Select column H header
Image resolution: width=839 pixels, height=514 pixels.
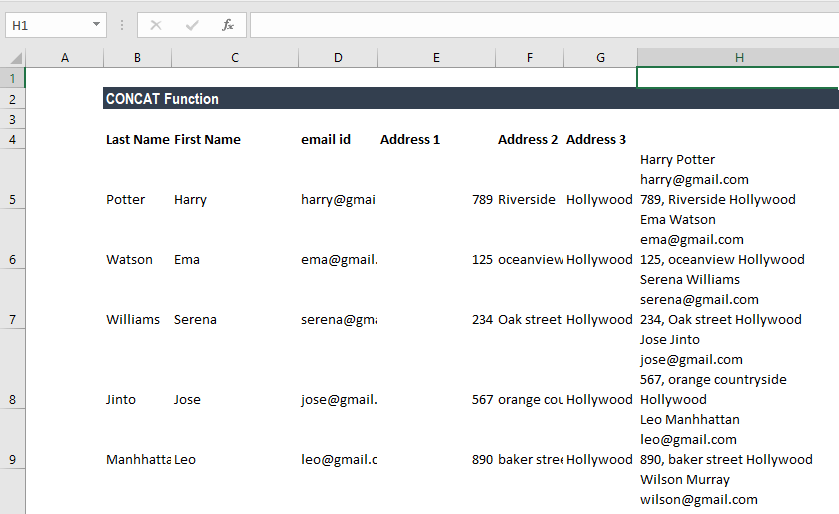point(738,58)
